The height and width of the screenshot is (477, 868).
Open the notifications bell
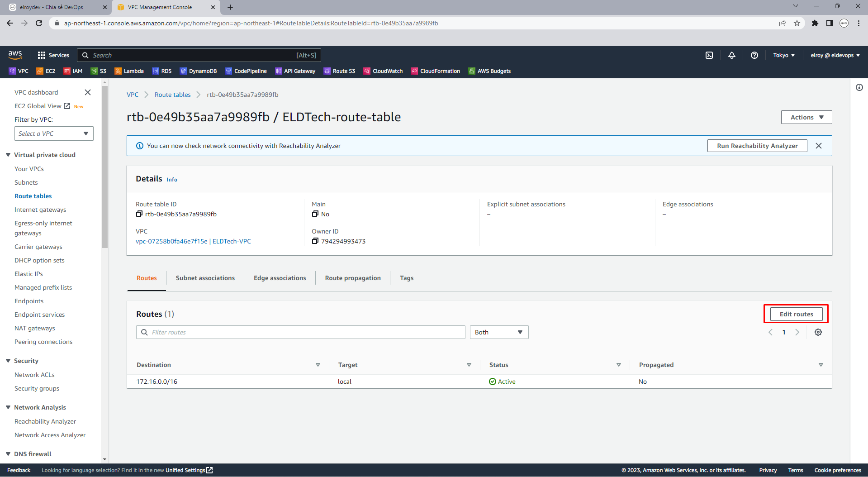point(731,55)
